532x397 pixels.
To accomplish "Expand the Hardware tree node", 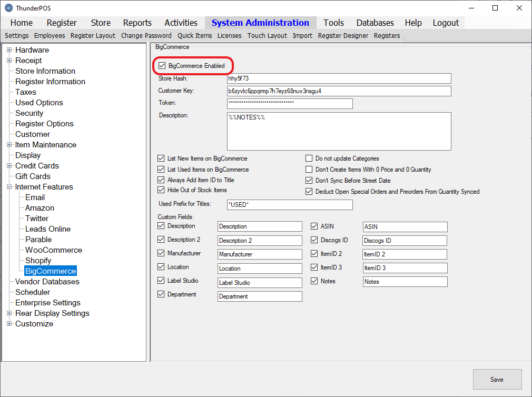I will pos(9,50).
